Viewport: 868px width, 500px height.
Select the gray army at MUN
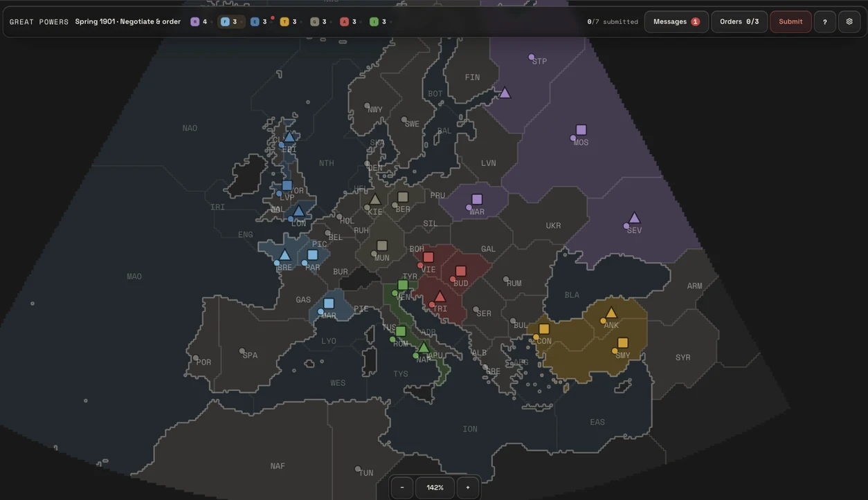tap(382, 246)
